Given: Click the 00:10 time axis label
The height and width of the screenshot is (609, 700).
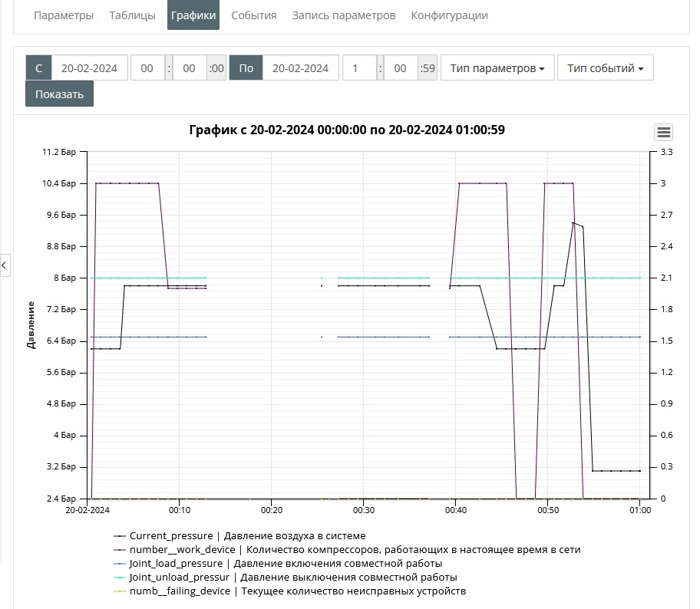Looking at the screenshot, I should point(180,510).
